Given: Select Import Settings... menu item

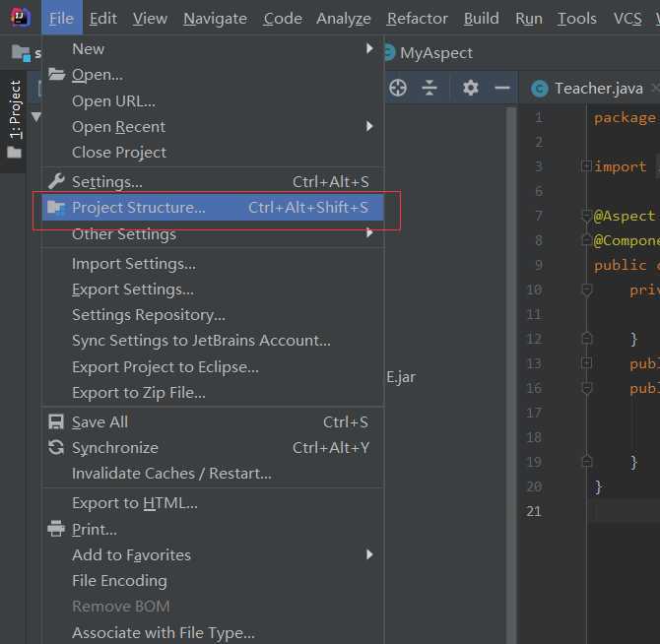Looking at the screenshot, I should [213, 264].
